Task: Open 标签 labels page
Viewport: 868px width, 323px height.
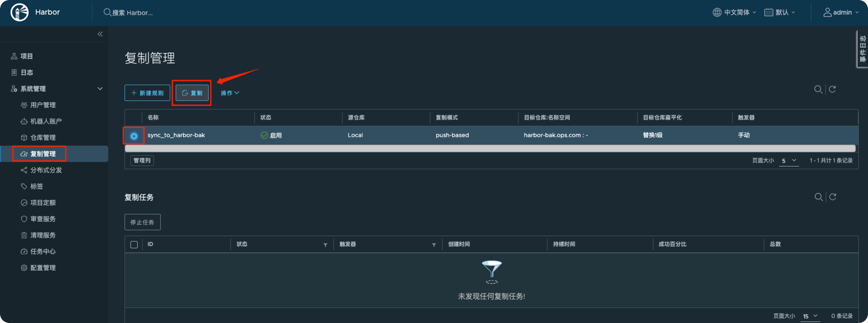Action: pyautogui.click(x=37, y=186)
